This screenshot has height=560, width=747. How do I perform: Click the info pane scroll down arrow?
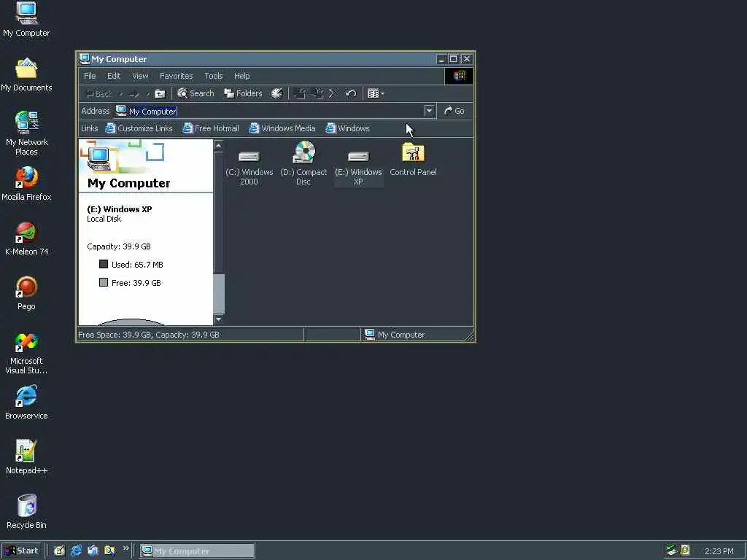[x=219, y=319]
